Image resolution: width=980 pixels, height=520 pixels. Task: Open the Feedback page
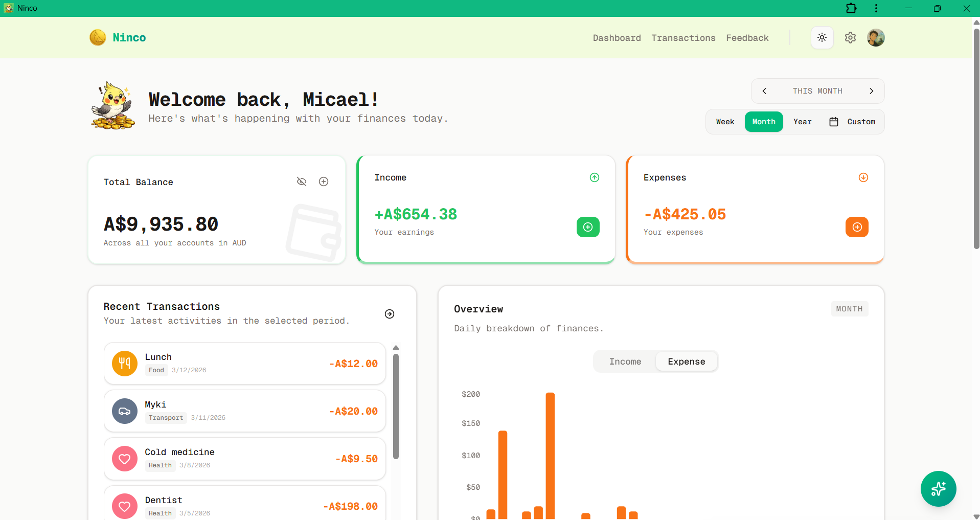747,38
